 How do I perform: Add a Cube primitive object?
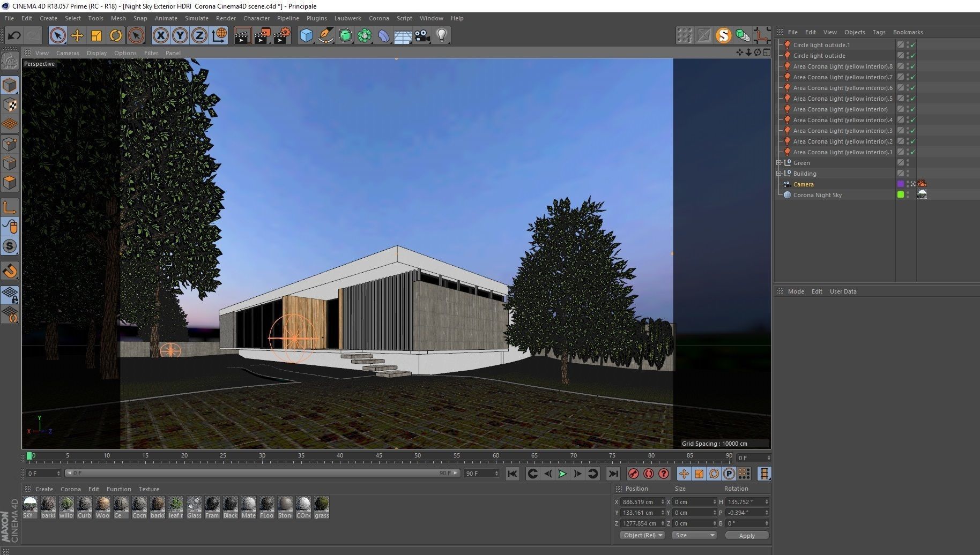click(306, 36)
